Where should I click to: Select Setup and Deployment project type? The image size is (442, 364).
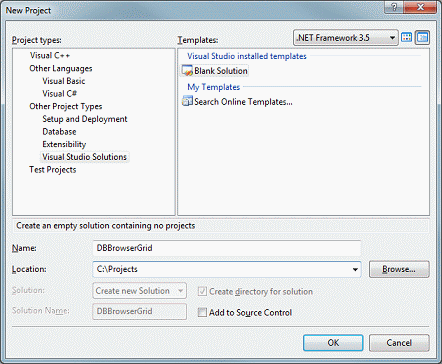[85, 119]
